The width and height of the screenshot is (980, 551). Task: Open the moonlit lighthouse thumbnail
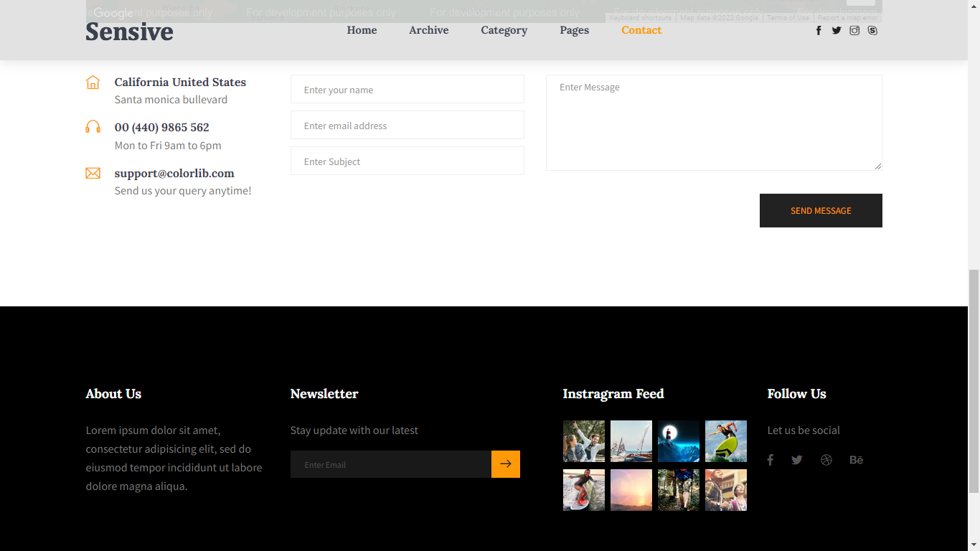click(679, 441)
